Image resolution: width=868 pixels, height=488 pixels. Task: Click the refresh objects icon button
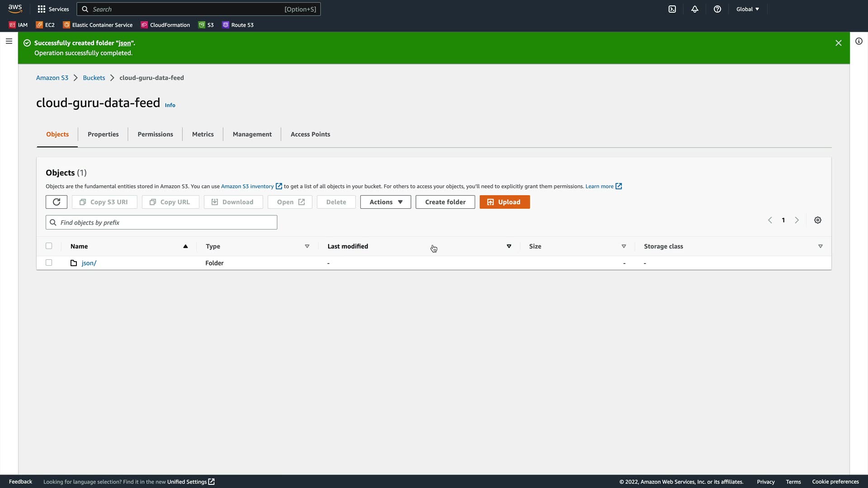click(57, 202)
